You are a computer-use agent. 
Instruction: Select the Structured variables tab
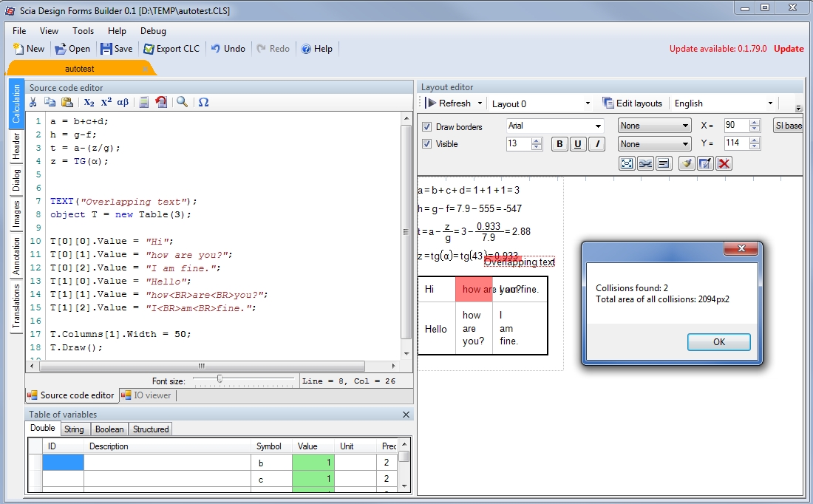(x=150, y=429)
